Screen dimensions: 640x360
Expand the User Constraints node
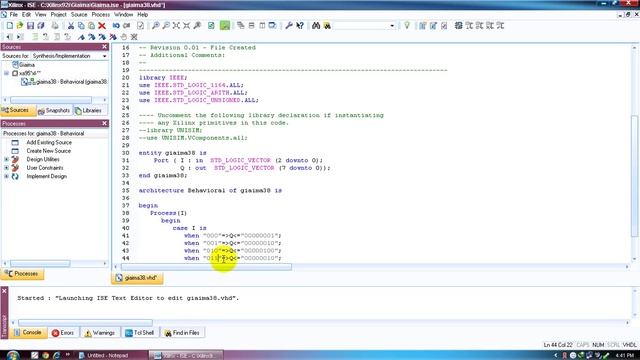(x=7, y=168)
